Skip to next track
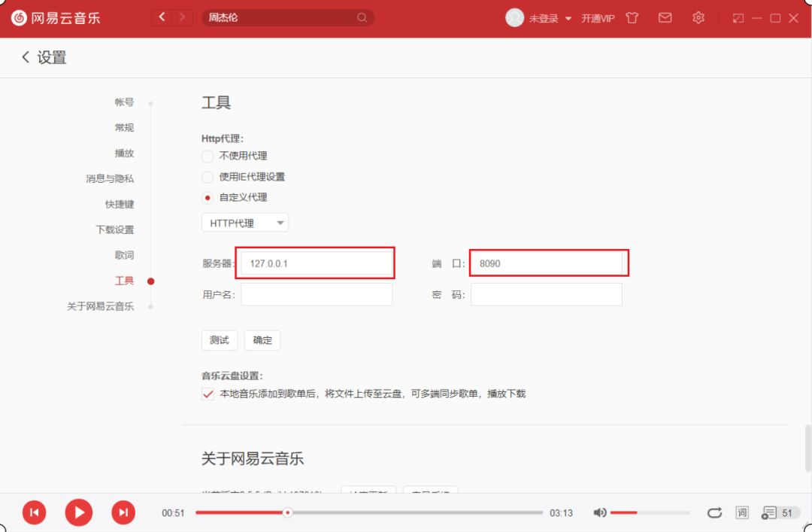The image size is (812, 532). (123, 512)
